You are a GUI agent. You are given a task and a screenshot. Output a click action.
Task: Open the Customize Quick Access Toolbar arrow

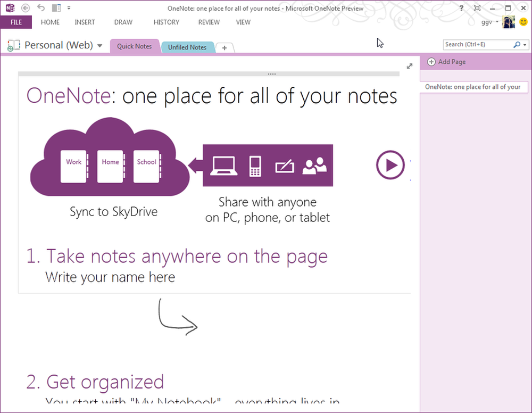point(69,8)
